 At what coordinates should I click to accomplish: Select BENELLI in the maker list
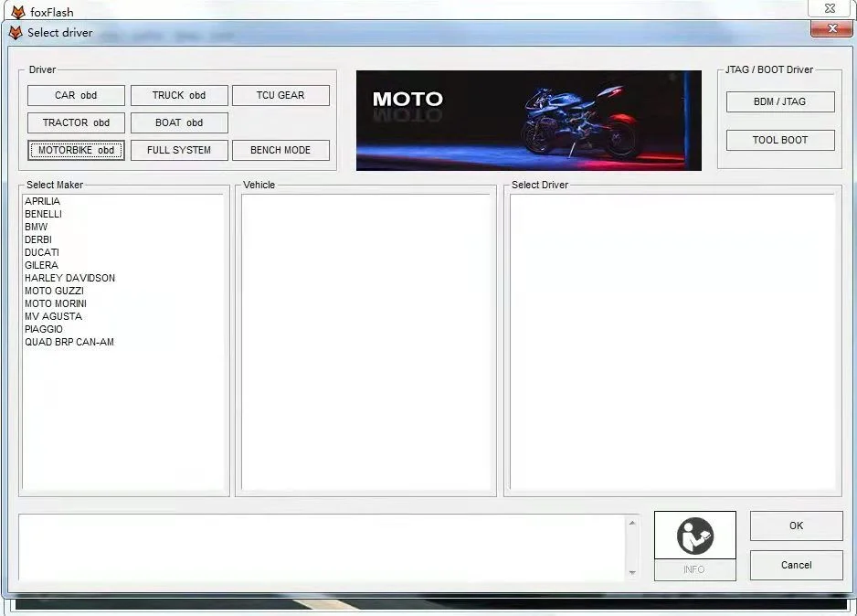(x=43, y=214)
